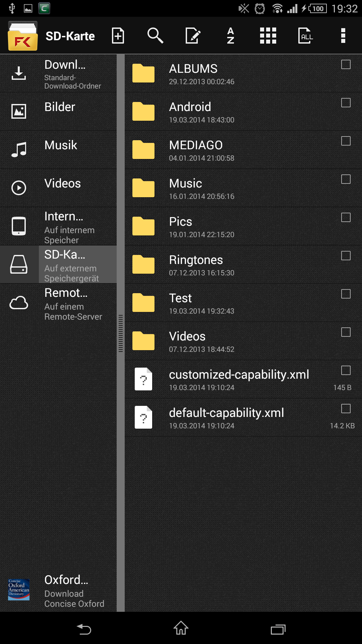Tap the Wi-Fi status icon
The width and height of the screenshot is (362, 644).
[x=277, y=8]
